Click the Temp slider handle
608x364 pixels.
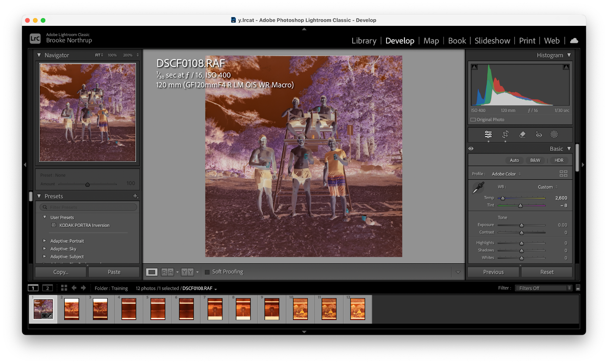coord(503,198)
